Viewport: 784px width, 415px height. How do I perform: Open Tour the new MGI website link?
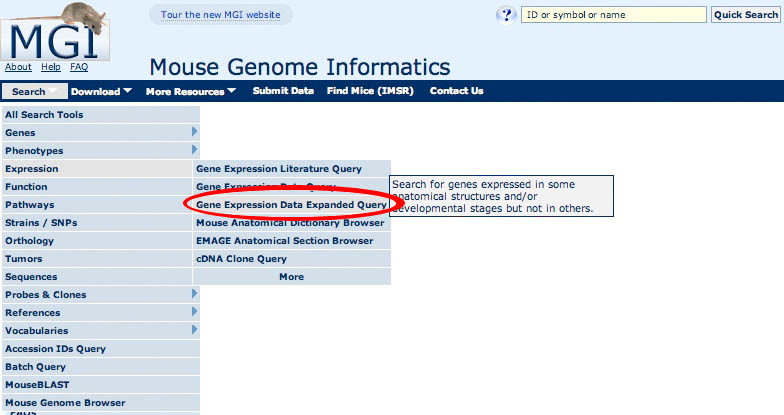tap(220, 14)
